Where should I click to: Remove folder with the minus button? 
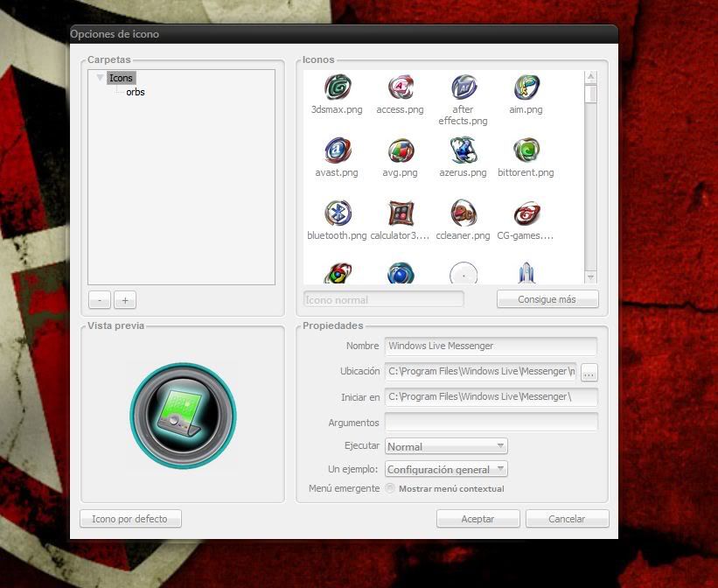point(100,300)
